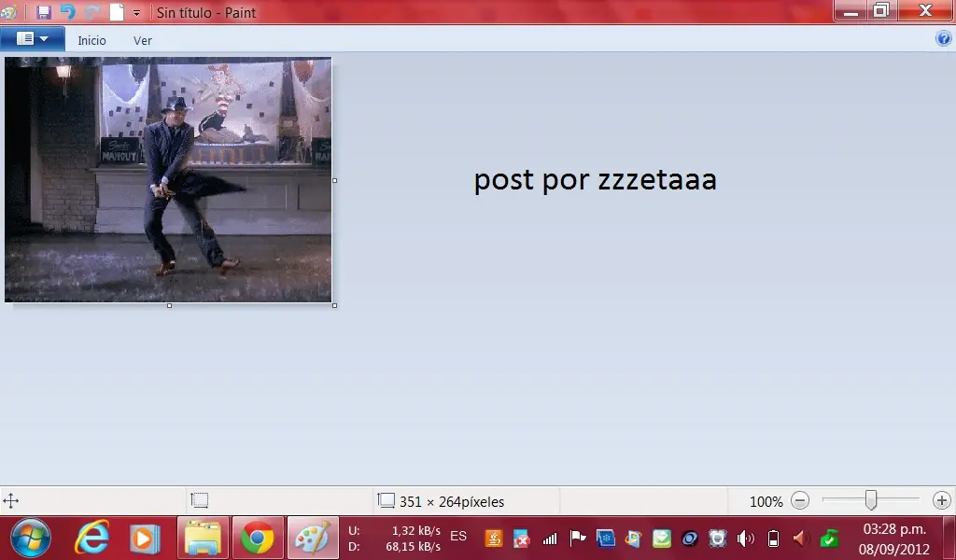
Task: Click the Help question mark button
Action: [943, 38]
